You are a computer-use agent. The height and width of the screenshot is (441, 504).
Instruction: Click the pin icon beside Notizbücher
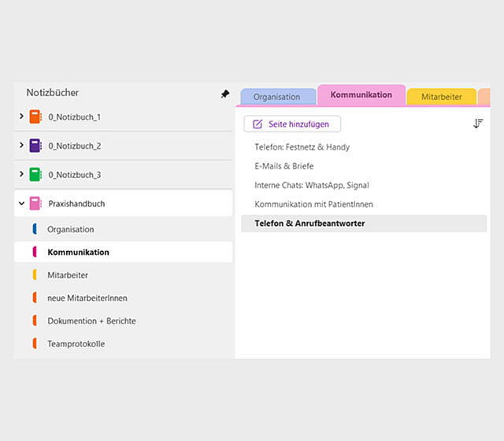click(225, 94)
